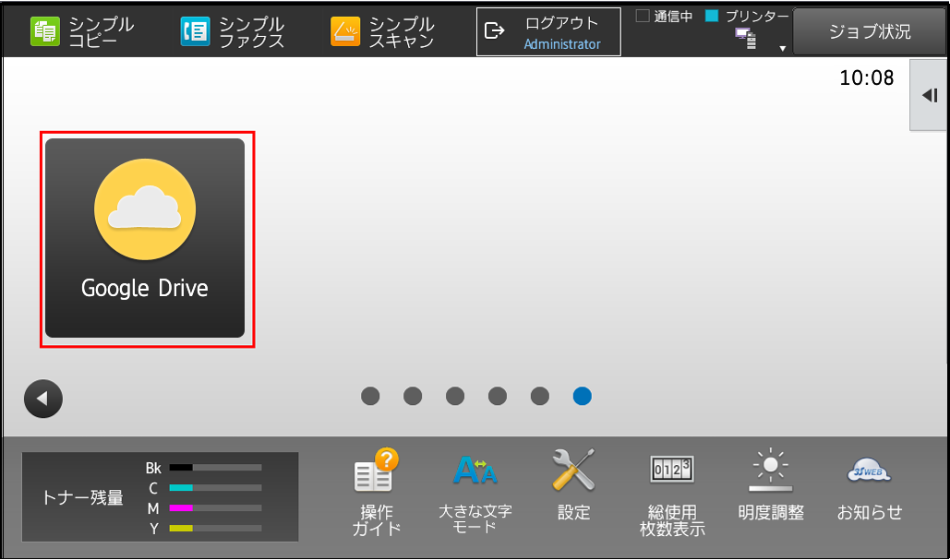Open ジョブ状況 job status screen

coord(870,31)
